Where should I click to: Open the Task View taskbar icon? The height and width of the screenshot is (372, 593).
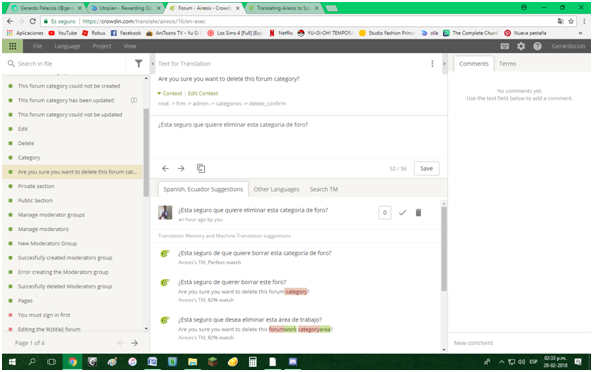[52, 362]
